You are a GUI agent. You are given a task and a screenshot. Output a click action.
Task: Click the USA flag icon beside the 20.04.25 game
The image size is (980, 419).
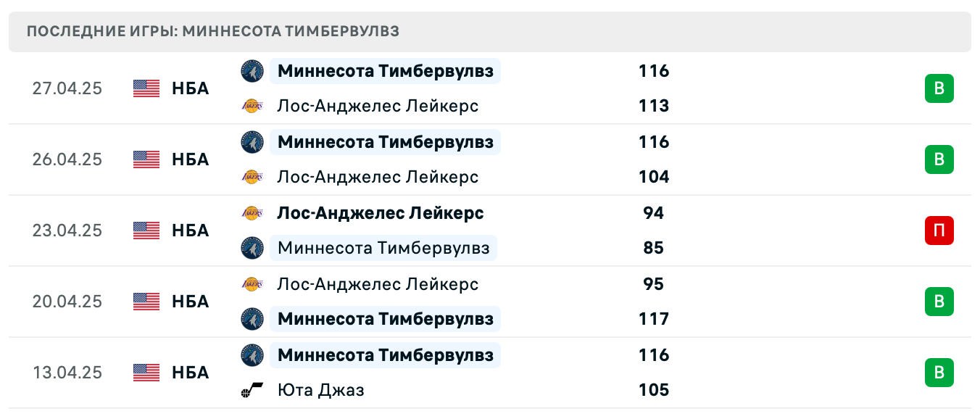[x=146, y=302]
